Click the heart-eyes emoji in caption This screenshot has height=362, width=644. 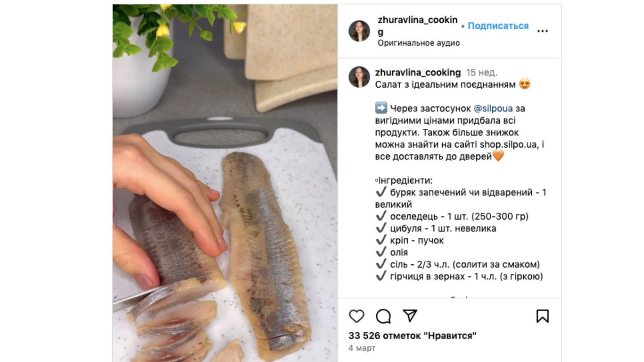click(x=524, y=84)
